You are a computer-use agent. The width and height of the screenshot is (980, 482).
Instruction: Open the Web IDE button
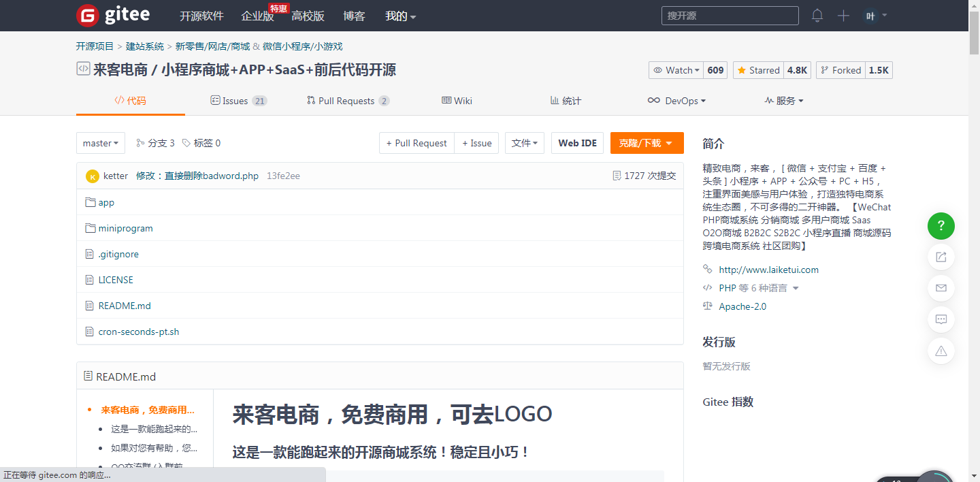[x=577, y=143]
